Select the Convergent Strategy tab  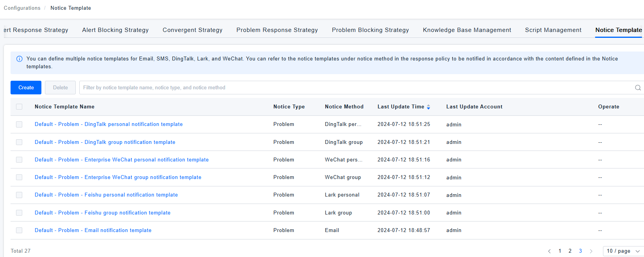click(x=193, y=30)
